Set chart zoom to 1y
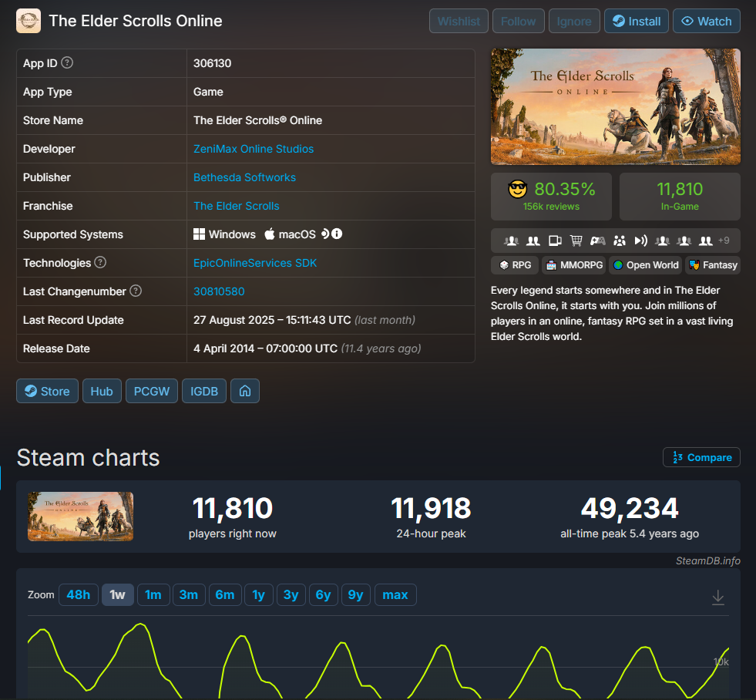 (258, 594)
